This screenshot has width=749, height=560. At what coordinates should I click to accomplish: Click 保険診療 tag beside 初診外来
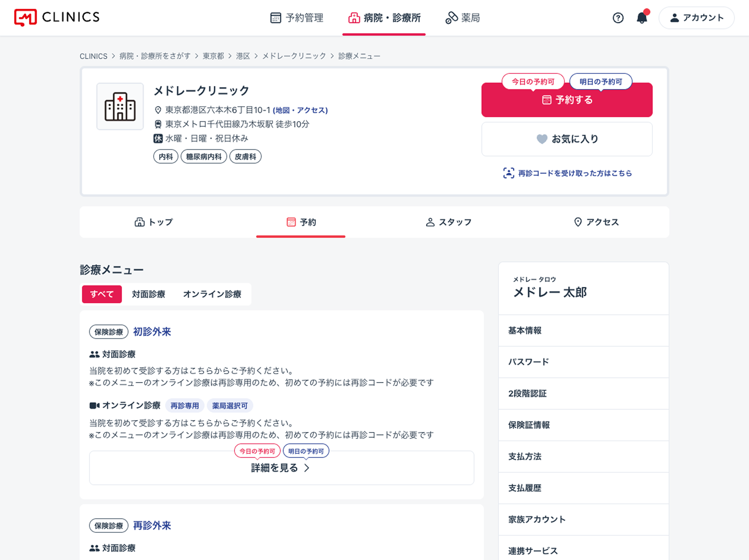pos(109,332)
